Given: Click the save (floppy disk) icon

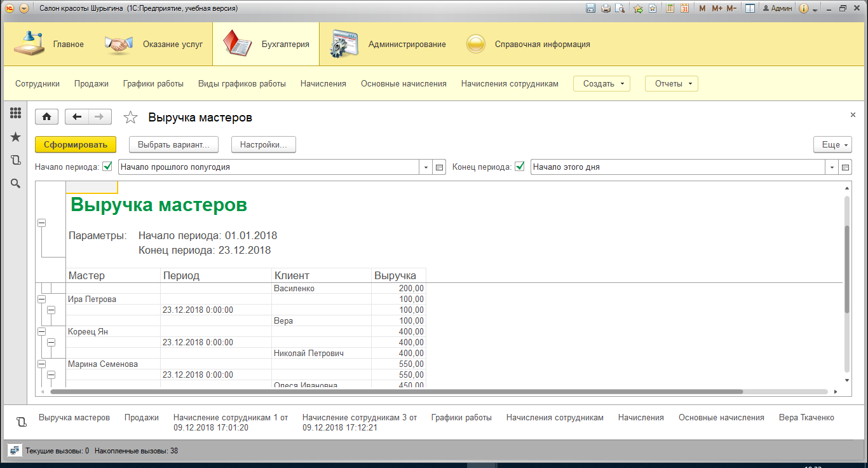Looking at the screenshot, I should [590, 8].
